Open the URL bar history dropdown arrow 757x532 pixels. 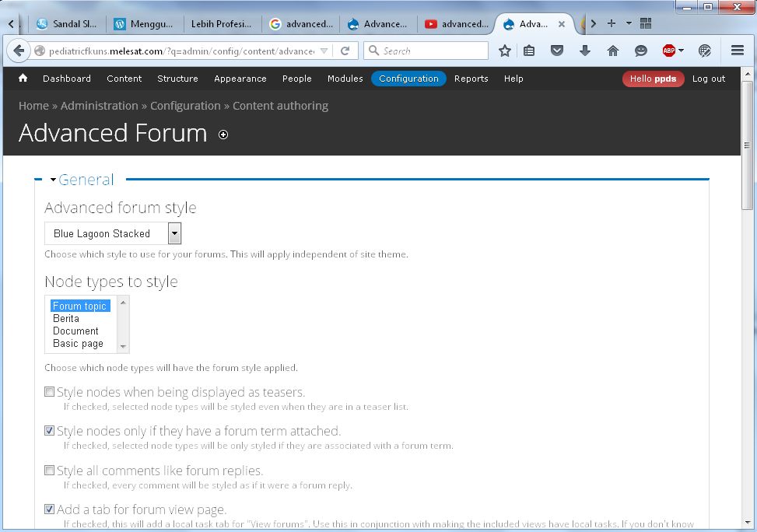324,51
